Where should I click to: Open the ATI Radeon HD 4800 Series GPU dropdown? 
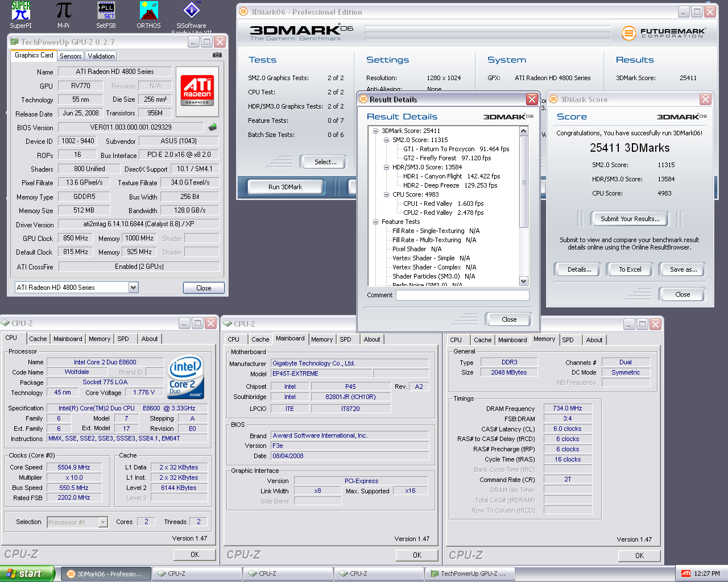pyautogui.click(x=133, y=288)
